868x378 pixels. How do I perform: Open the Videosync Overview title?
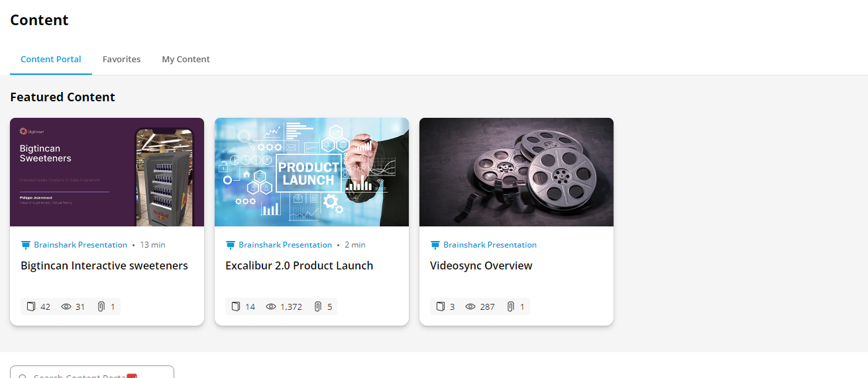[x=481, y=265]
